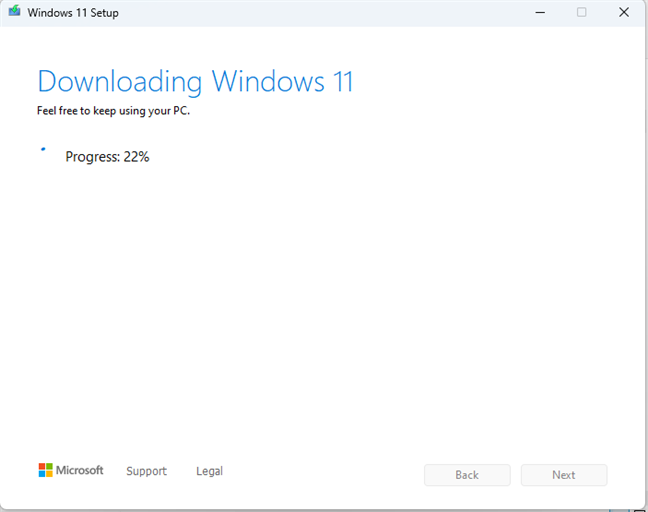Click the 'Progress: 22%' text

(107, 157)
